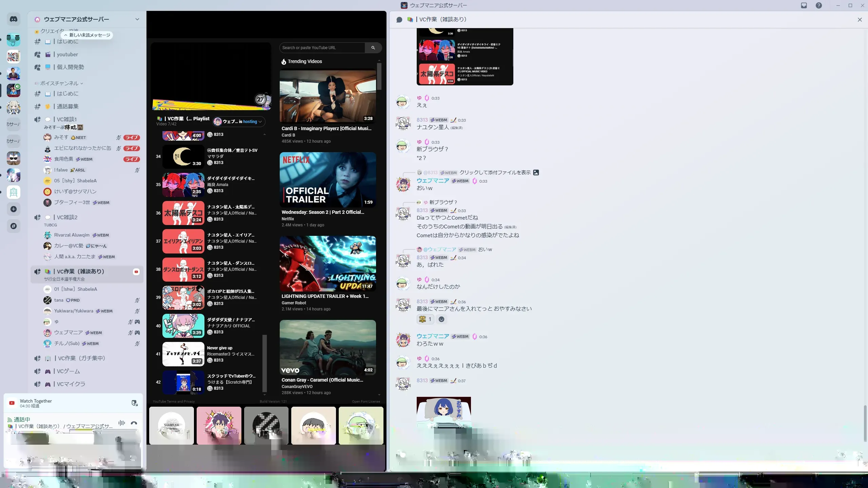Image resolution: width=868 pixels, height=488 pixels.
Task: Open the inbox icon in title bar
Action: (x=804, y=5)
